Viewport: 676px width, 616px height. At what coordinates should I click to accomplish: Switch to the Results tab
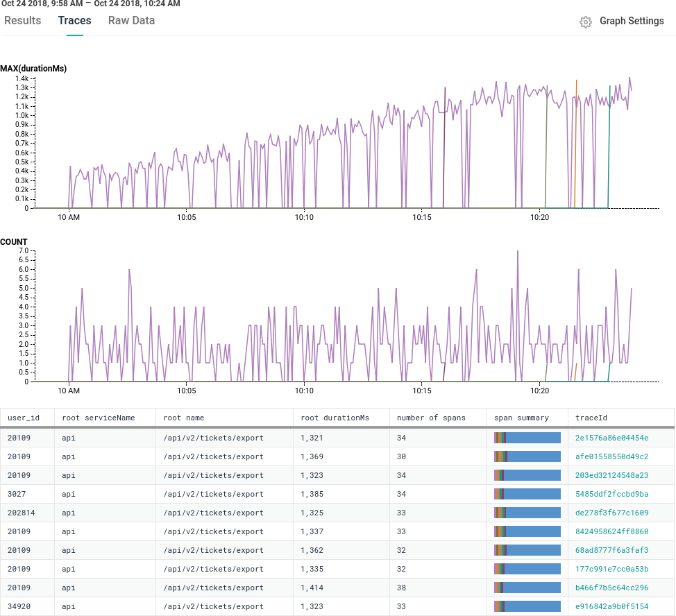[x=23, y=21]
